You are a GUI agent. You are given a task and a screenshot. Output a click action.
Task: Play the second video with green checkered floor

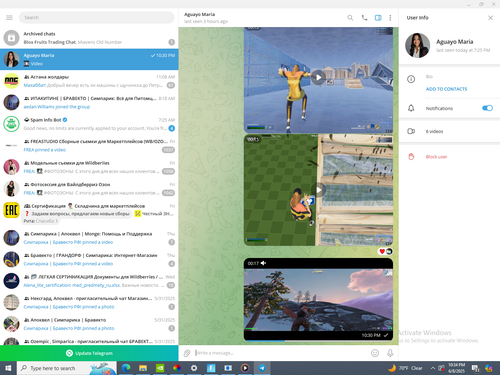tap(319, 190)
